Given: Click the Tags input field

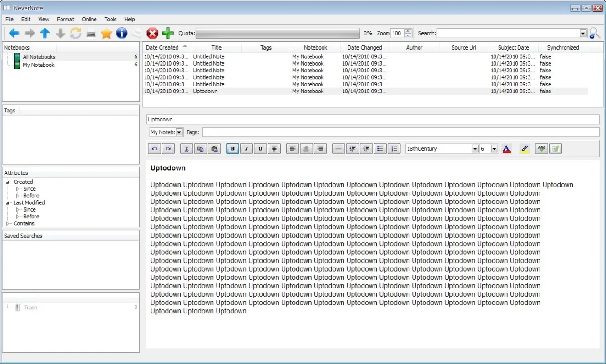Looking at the screenshot, I should point(401,132).
